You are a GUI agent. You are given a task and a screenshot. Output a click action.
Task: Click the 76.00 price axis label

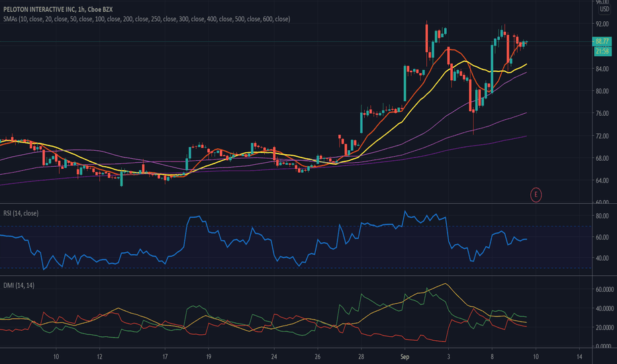tap(602, 113)
